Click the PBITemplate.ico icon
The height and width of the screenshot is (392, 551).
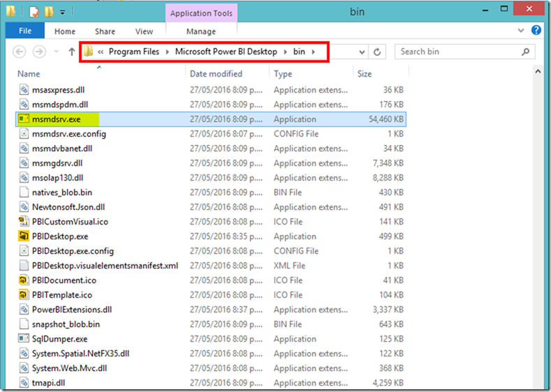[24, 295]
